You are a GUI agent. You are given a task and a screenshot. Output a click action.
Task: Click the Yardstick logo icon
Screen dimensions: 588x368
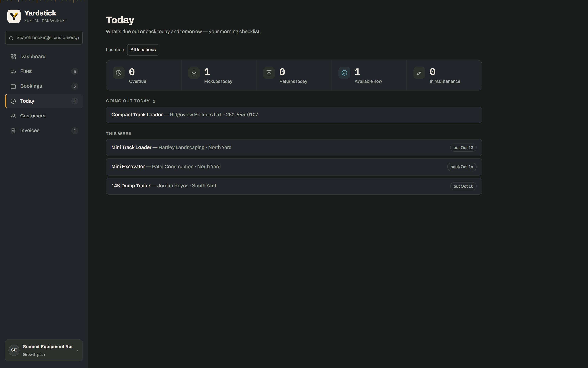[14, 16]
